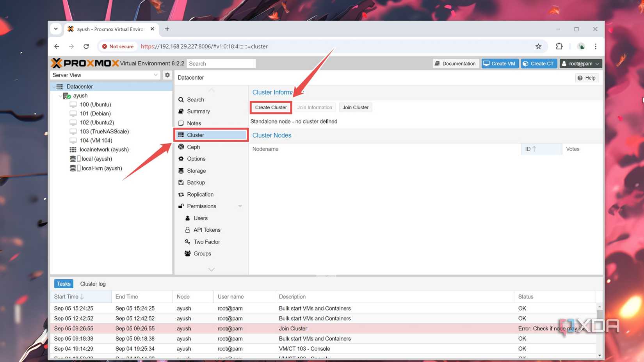
Task: Open the Server View dropdown
Action: pos(105,75)
